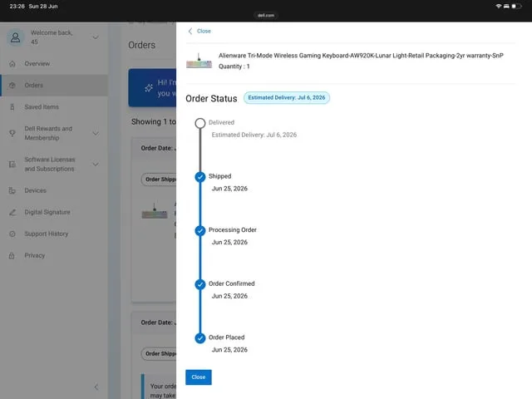Click the Order Placed checkmark marker

click(x=200, y=338)
